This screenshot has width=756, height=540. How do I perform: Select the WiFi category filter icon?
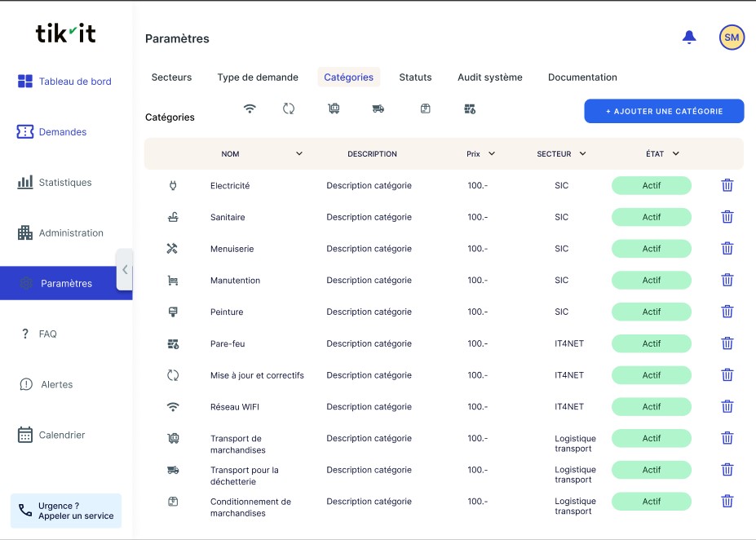coord(250,108)
